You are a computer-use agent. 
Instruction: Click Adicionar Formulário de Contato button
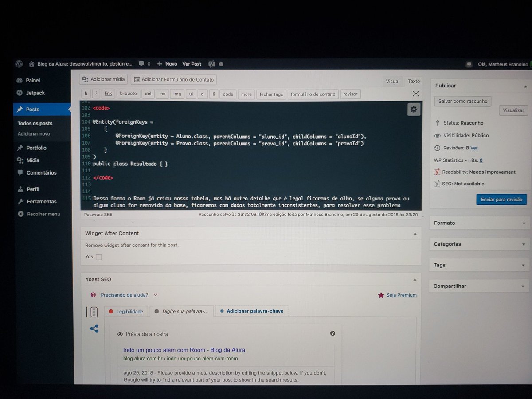(173, 79)
